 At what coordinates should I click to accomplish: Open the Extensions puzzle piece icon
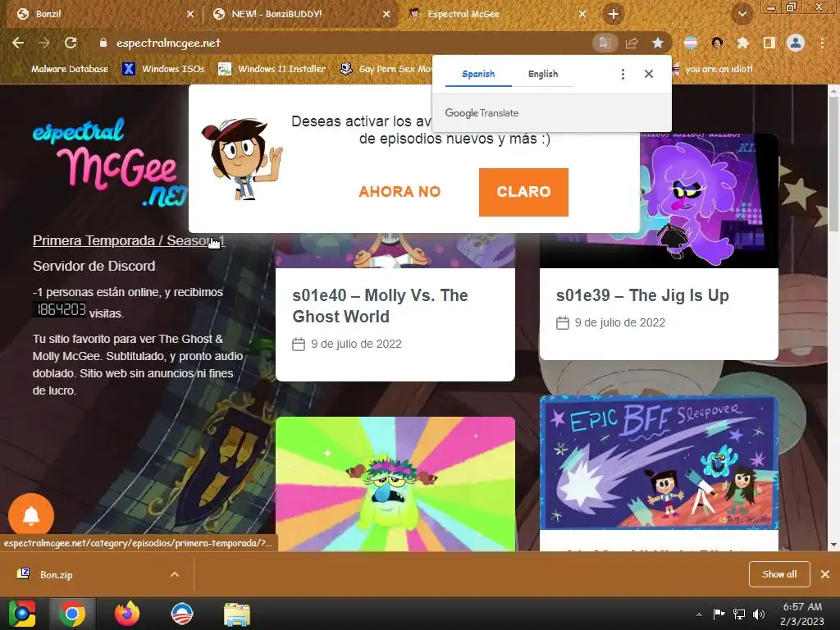click(x=743, y=43)
